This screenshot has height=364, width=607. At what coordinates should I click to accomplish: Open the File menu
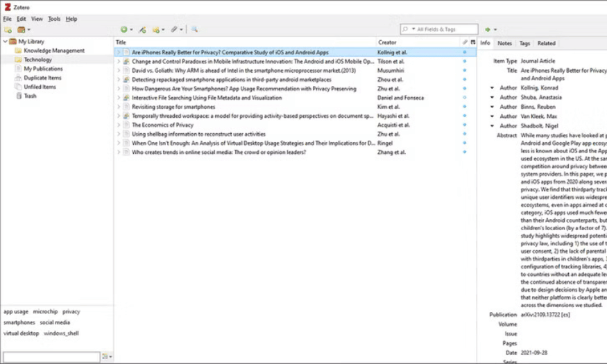tap(8, 19)
